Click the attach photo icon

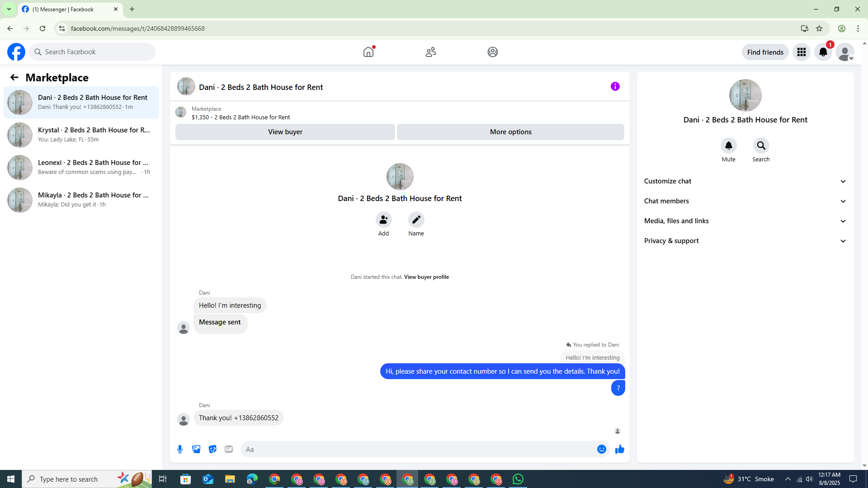(196, 449)
